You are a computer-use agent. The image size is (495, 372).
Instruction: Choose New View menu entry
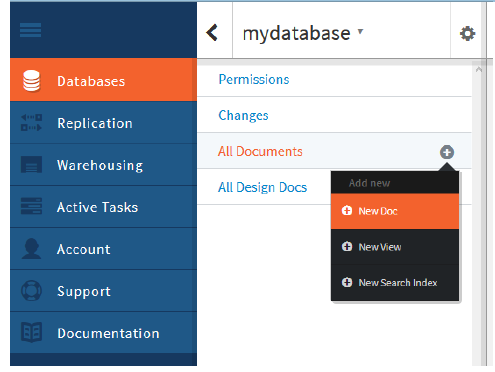[395, 247]
